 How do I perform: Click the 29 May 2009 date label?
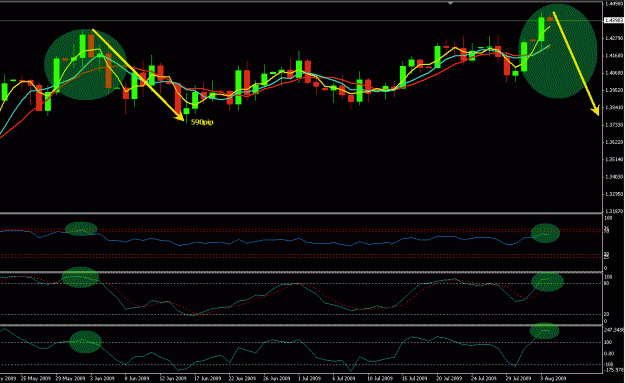(71, 378)
